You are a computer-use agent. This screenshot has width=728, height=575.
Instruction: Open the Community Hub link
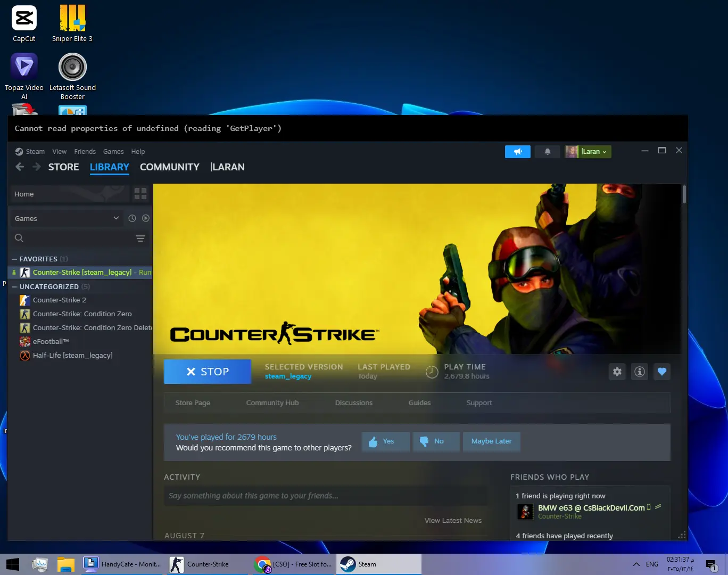(x=272, y=403)
